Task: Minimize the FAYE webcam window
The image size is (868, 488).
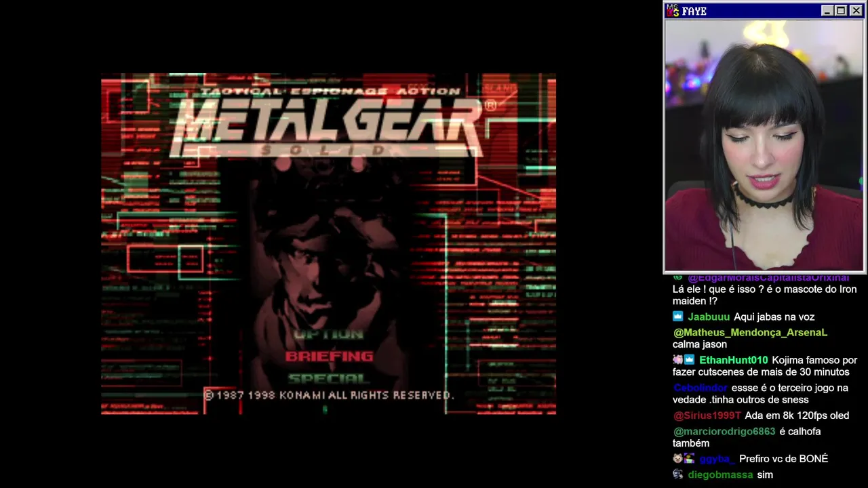Action: tap(827, 11)
